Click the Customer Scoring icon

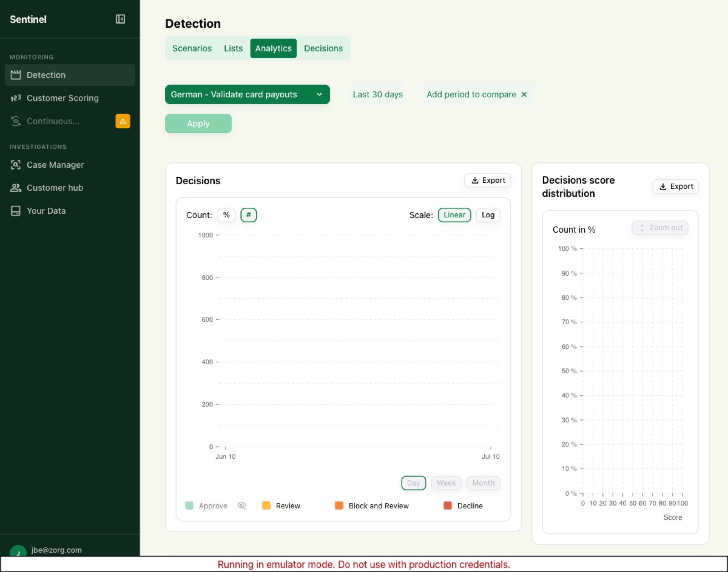pyautogui.click(x=16, y=98)
